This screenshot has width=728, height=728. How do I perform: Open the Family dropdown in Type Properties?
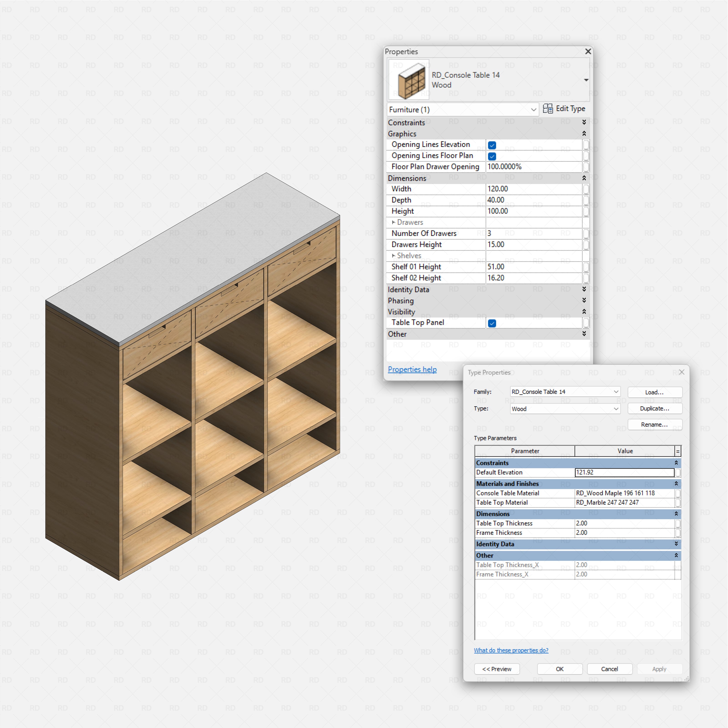616,392
